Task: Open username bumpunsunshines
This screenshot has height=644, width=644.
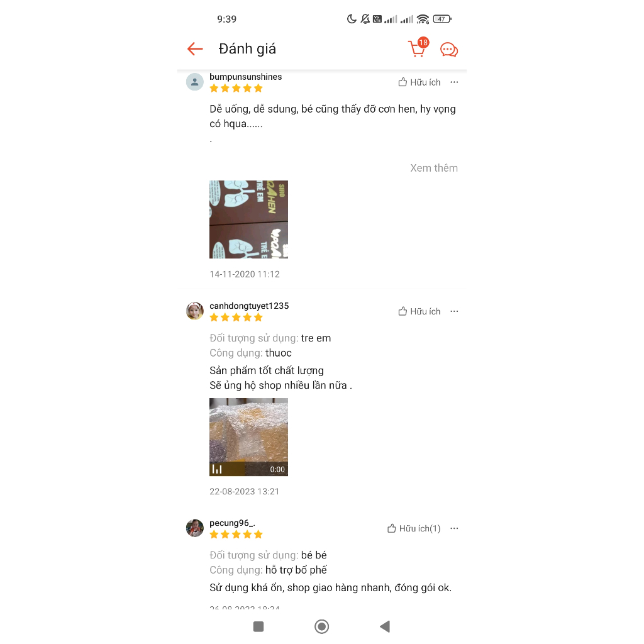Action: [246, 77]
